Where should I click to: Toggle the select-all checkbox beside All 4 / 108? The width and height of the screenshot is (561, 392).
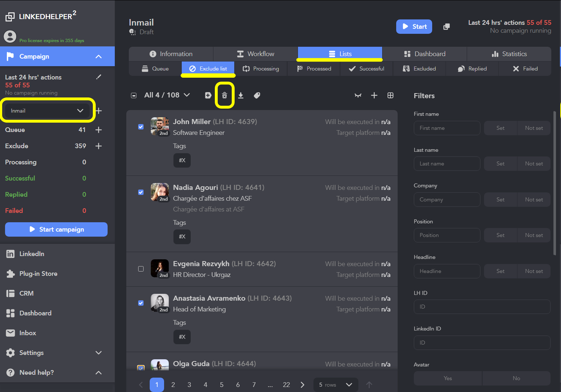pyautogui.click(x=134, y=95)
